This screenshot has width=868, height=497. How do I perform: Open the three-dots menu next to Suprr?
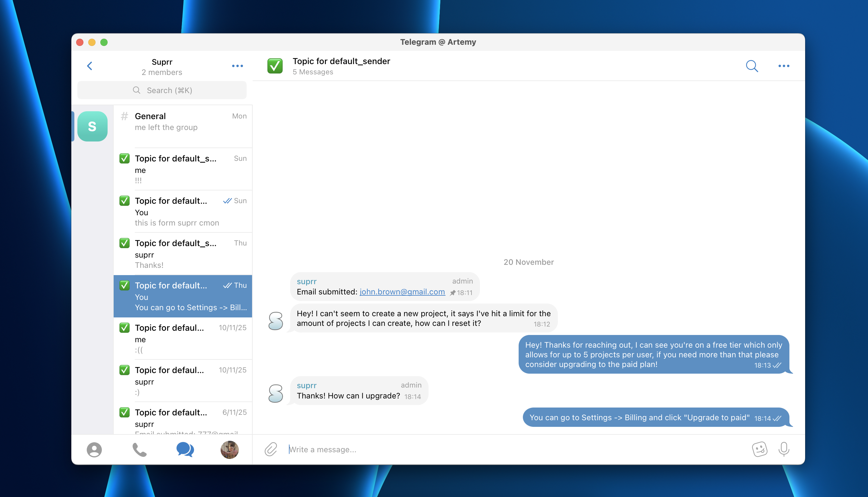pyautogui.click(x=238, y=66)
